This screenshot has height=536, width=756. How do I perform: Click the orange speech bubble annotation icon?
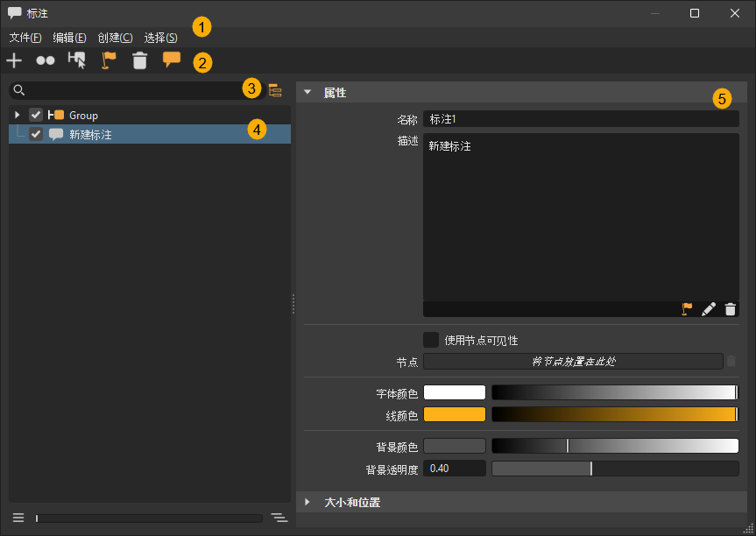click(171, 60)
